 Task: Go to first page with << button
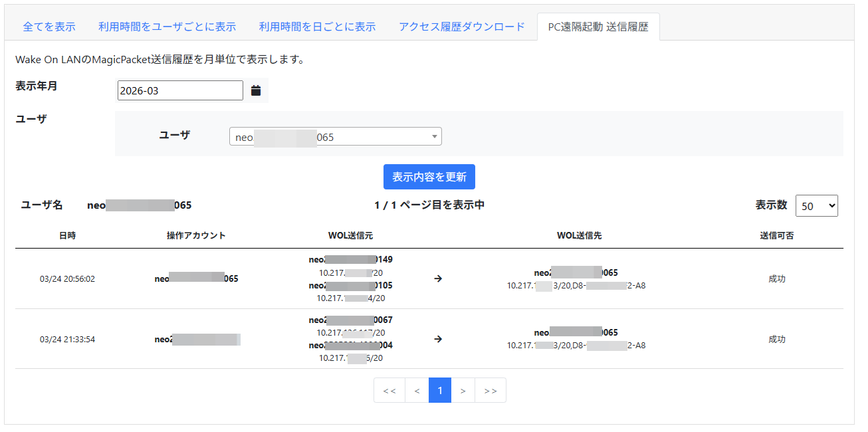point(389,391)
